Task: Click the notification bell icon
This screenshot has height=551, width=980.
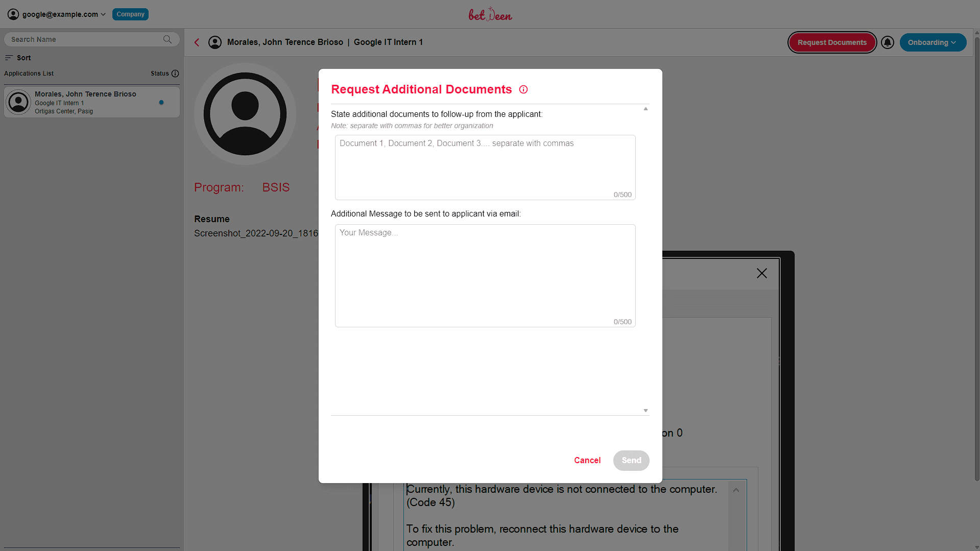Action: (x=888, y=42)
